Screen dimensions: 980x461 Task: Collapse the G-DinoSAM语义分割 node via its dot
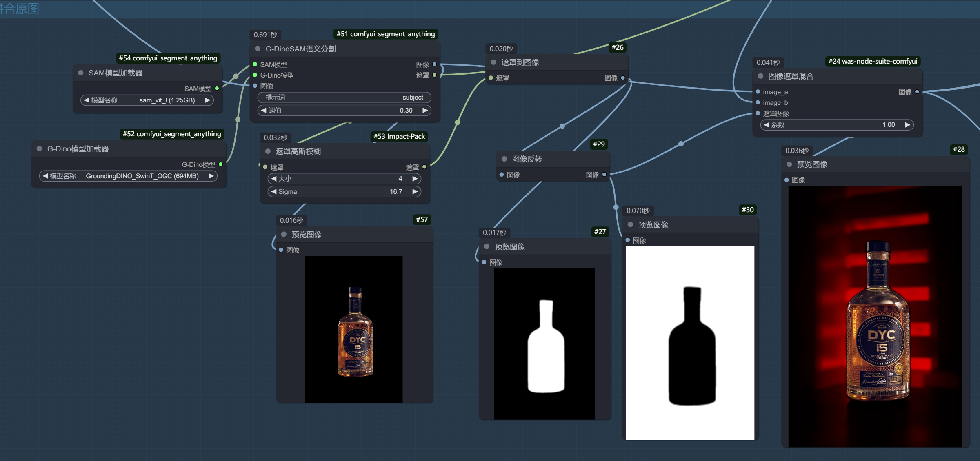(x=258, y=49)
